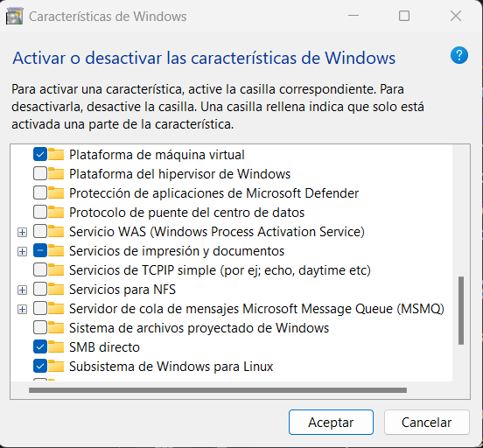
Task: Uncheck Plataforma de máquina virtual checkbox
Action: click(x=40, y=154)
